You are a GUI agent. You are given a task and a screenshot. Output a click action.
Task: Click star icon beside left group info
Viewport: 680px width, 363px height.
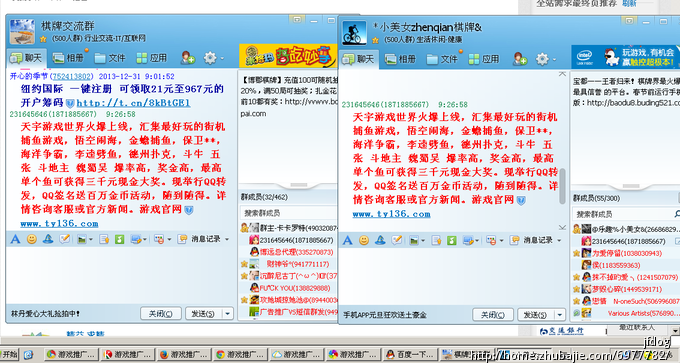[43, 39]
